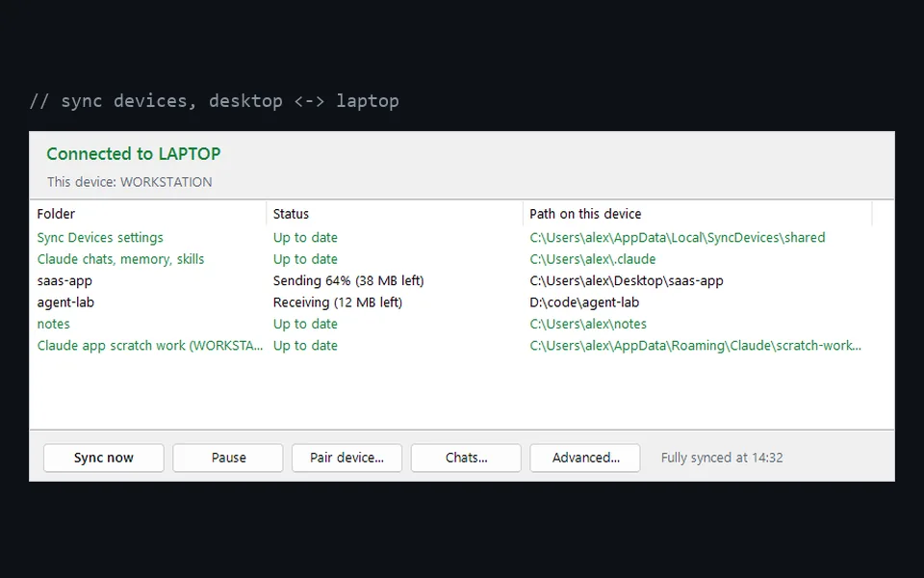Click the Connected to LAPTOP heading

point(133,154)
